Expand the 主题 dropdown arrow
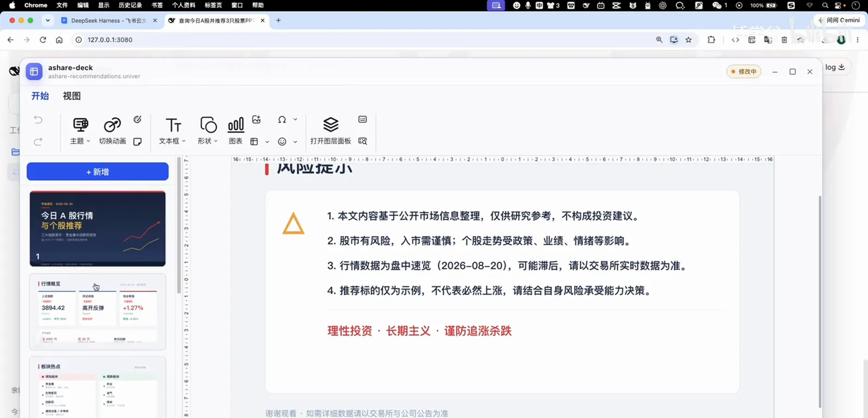Image resolution: width=868 pixels, height=418 pixels. click(x=88, y=141)
